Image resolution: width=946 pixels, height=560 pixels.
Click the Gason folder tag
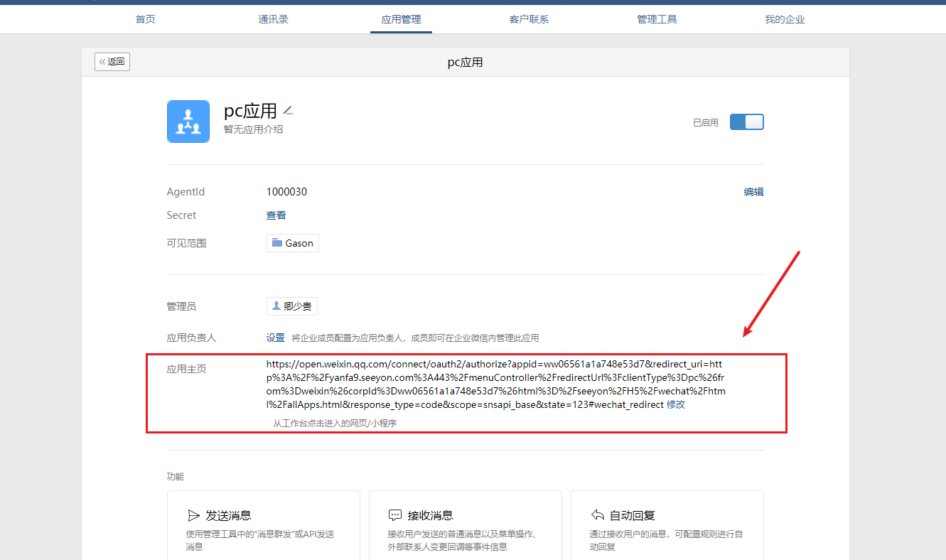(x=292, y=243)
